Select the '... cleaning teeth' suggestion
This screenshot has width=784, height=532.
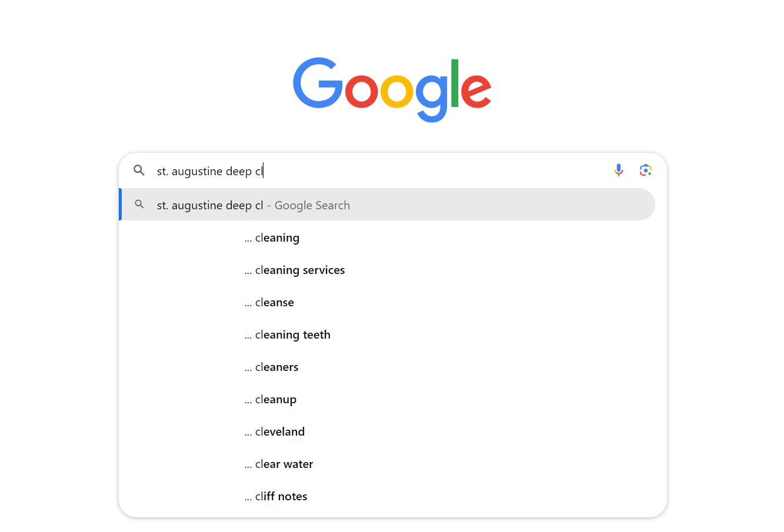coord(292,334)
